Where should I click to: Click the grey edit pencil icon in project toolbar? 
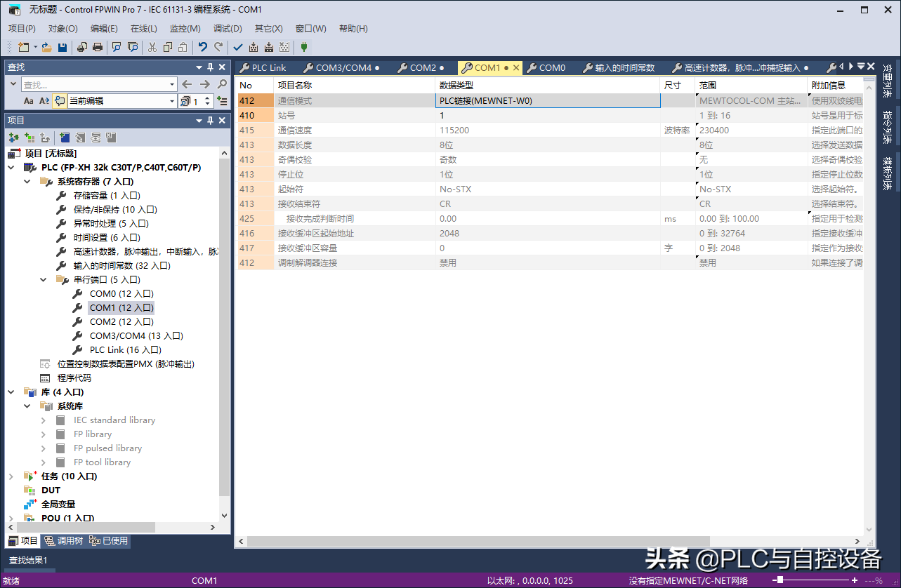point(80,138)
